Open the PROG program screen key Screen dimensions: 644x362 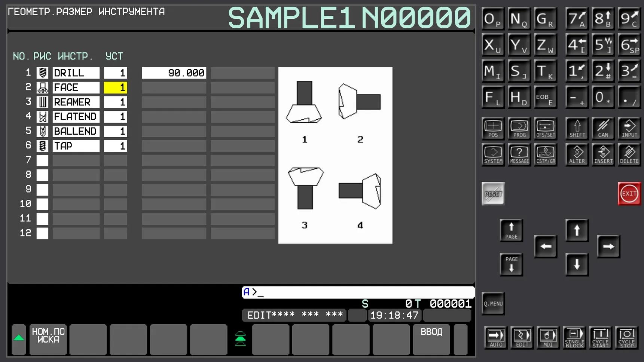tap(519, 129)
